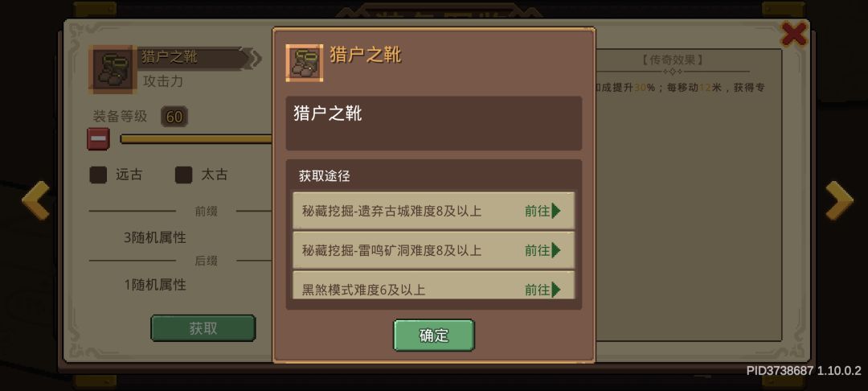This screenshot has height=391, width=868.
Task: Confirm with the 确定 button
Action: click(434, 335)
